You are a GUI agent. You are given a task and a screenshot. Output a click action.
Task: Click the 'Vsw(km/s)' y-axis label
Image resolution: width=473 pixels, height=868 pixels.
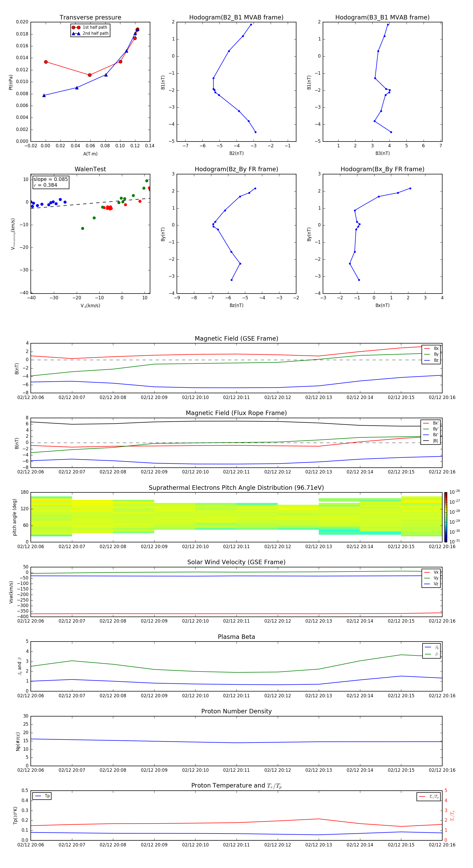coord(11,592)
